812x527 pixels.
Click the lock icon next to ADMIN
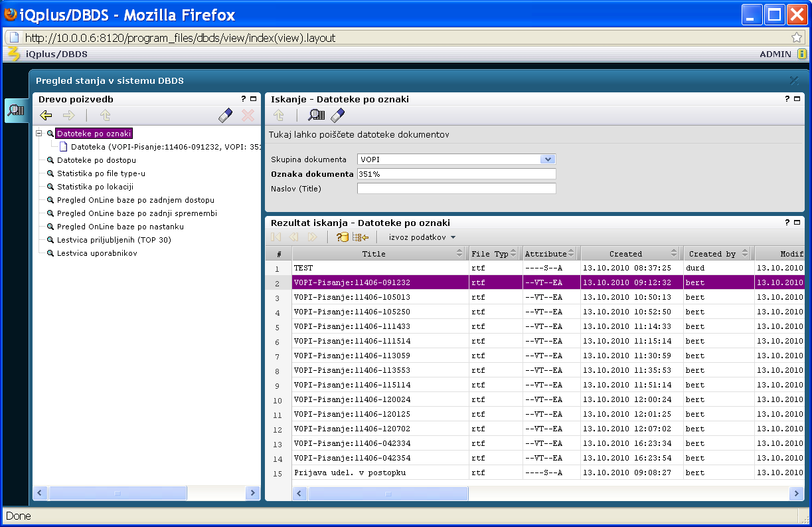pyautogui.click(x=801, y=54)
